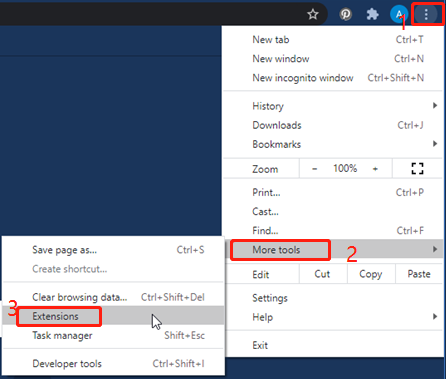446x379 pixels.
Task: Increase zoom with the plus button
Action: tap(375, 169)
